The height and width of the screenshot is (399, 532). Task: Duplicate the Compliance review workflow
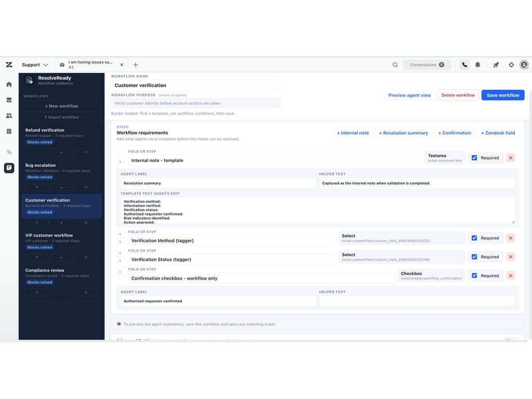click(x=86, y=292)
